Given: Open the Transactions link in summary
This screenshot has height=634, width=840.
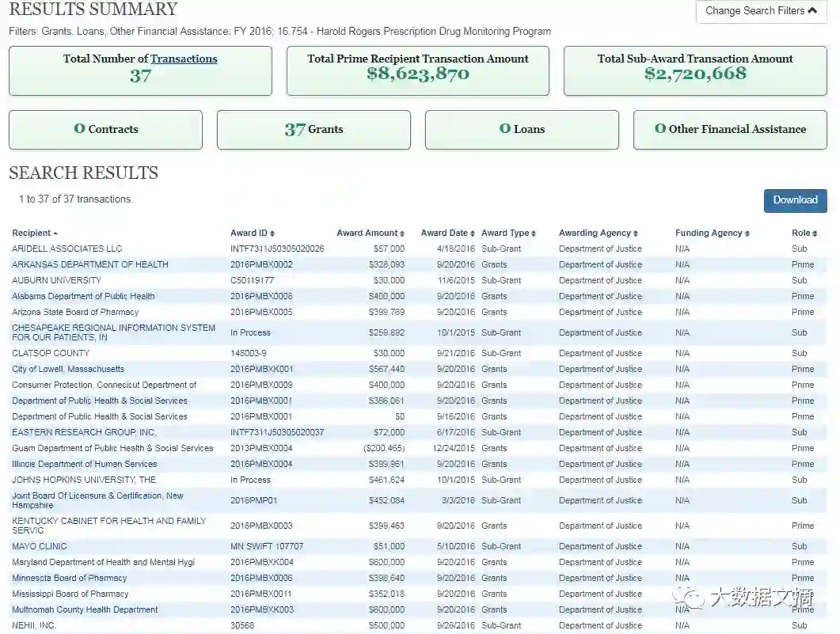Looking at the screenshot, I should pos(184,59).
